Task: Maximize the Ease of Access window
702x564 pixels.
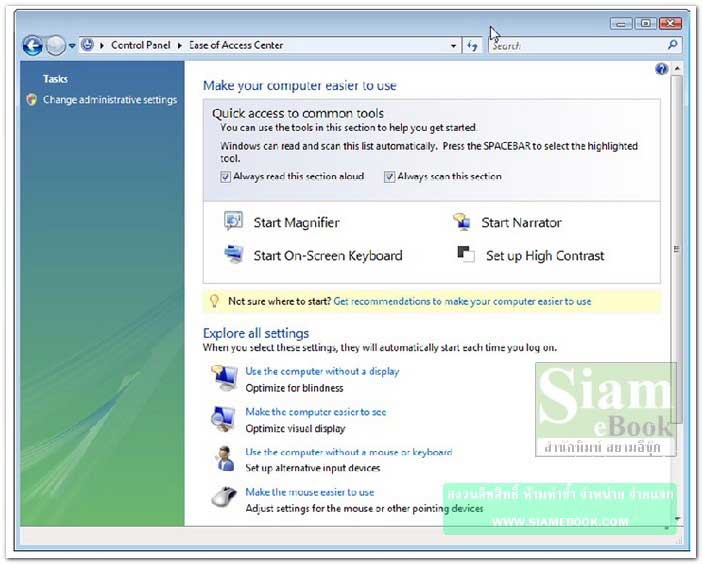Action: (x=646, y=23)
